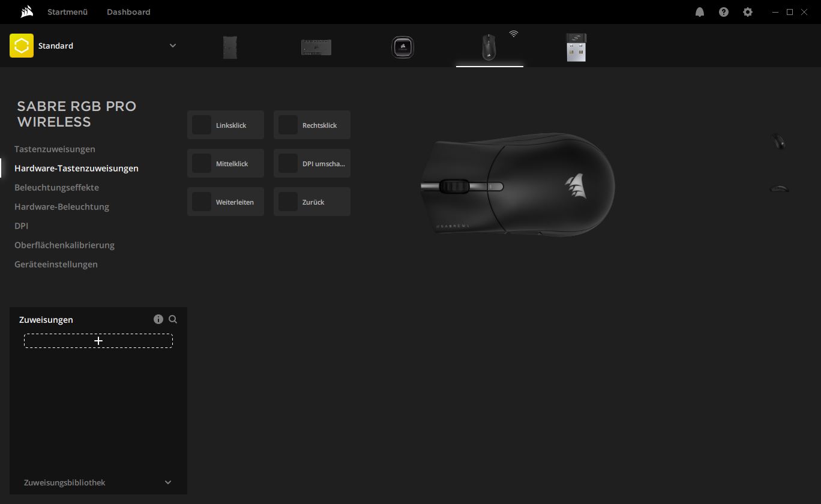Select the cooler pump cap device icon
The width and height of the screenshot is (821, 504).
tap(403, 47)
